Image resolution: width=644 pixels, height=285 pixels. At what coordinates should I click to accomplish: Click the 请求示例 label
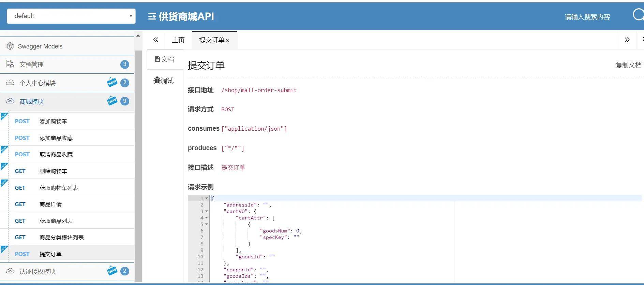(x=201, y=187)
